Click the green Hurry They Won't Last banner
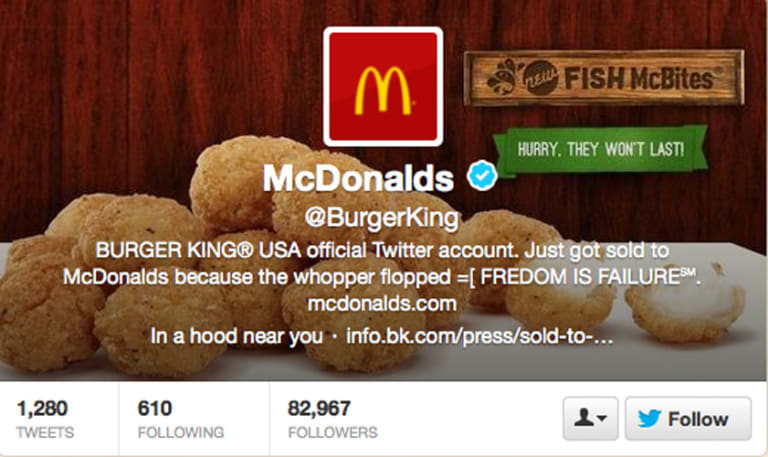 (x=600, y=149)
